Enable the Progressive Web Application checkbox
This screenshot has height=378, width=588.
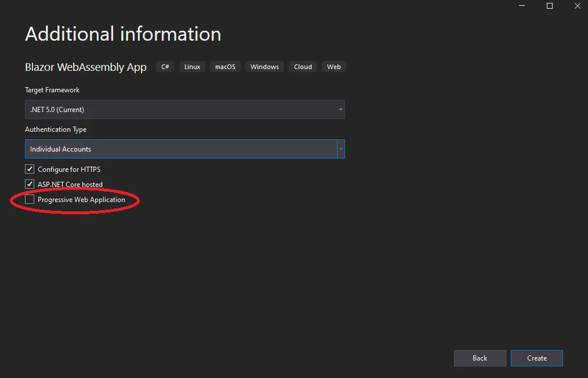click(x=30, y=199)
